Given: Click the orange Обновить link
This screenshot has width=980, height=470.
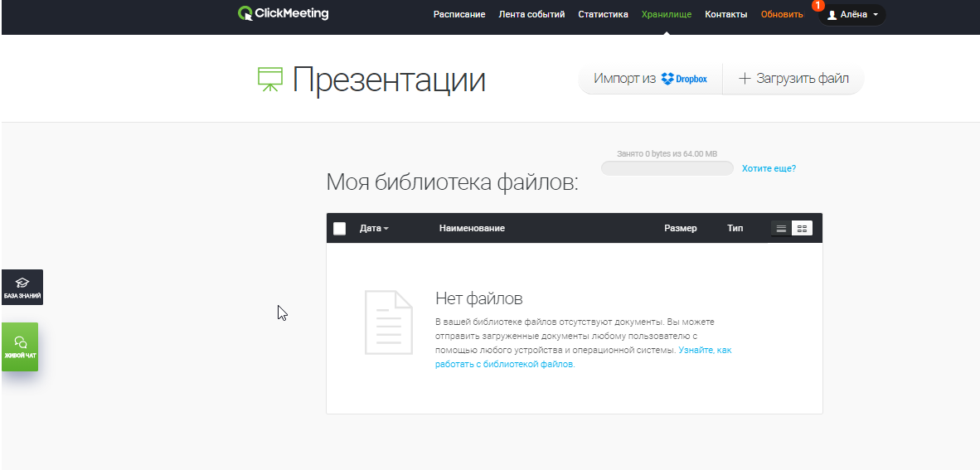Looking at the screenshot, I should tap(782, 14).
